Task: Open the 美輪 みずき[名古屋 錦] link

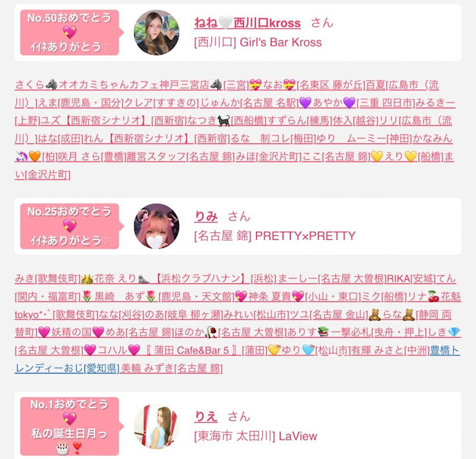Action: click(x=172, y=368)
